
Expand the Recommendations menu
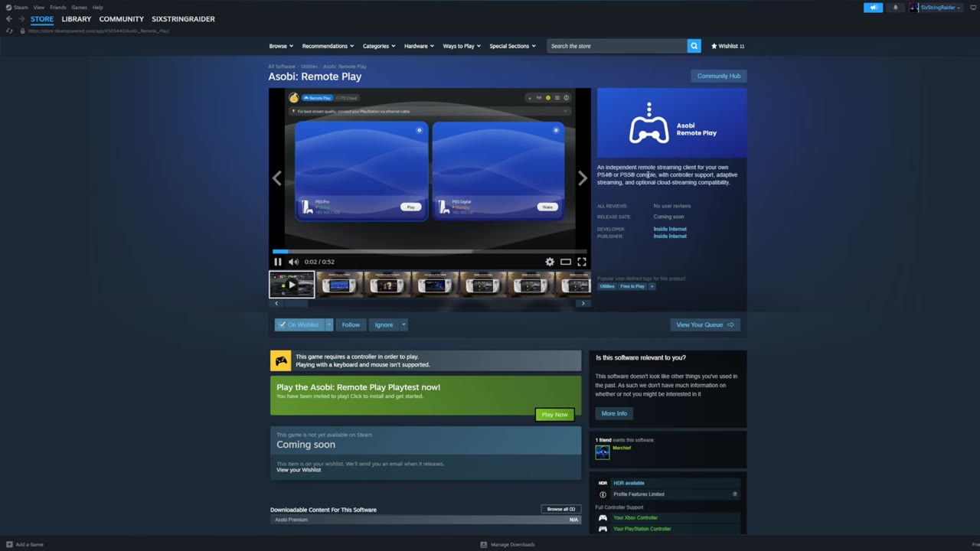pyautogui.click(x=328, y=46)
